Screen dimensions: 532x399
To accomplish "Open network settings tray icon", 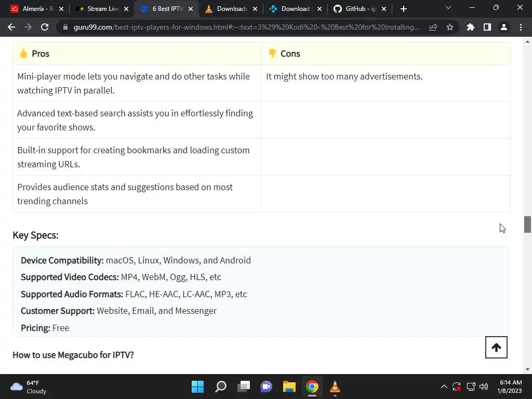I will 471,387.
